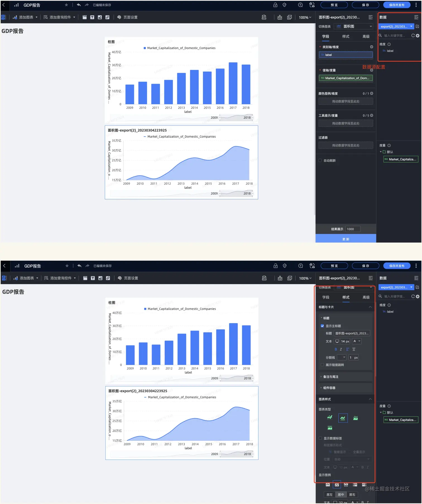Viewport: 422px width, 504px height.
Task: Click the shield icon in the bottom screenshot header
Action: pyautogui.click(x=285, y=266)
